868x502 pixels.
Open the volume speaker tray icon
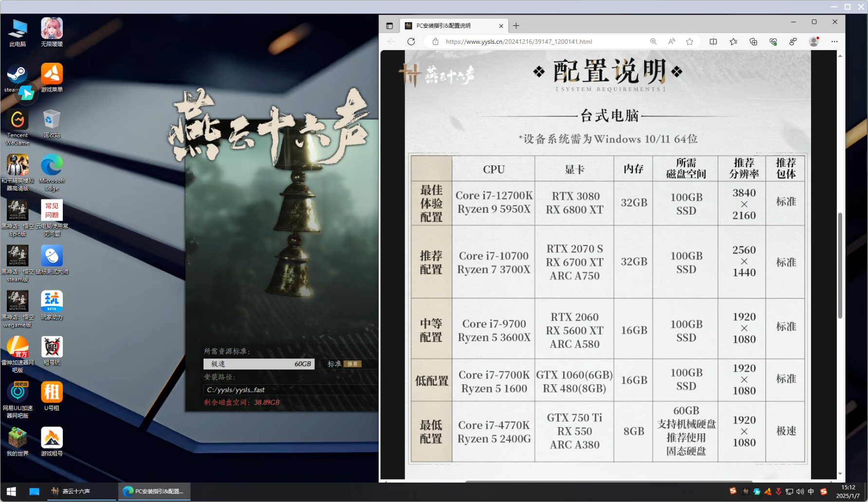tap(800, 491)
